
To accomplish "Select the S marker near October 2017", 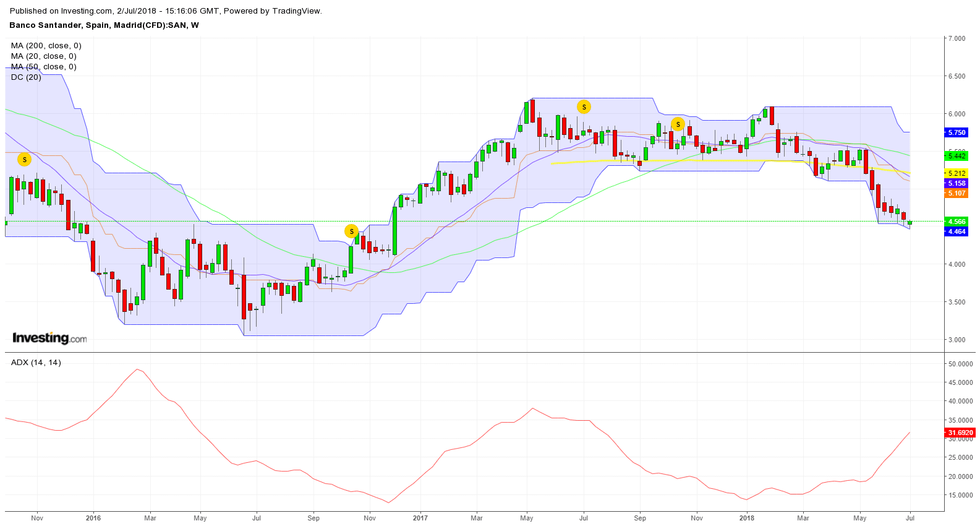I will 678,124.
